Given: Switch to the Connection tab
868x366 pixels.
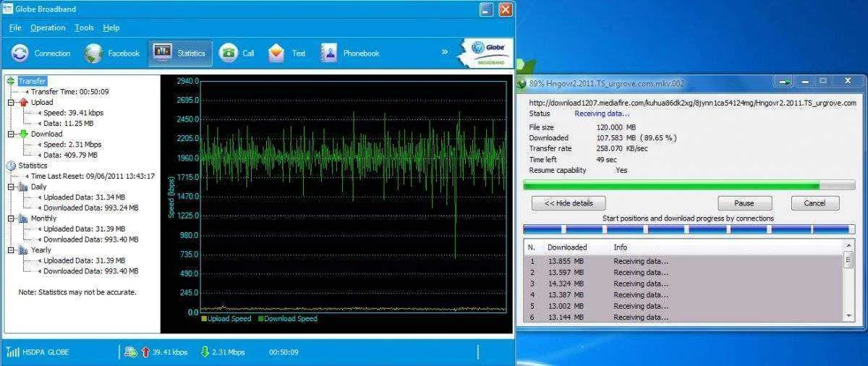Looking at the screenshot, I should tap(41, 53).
